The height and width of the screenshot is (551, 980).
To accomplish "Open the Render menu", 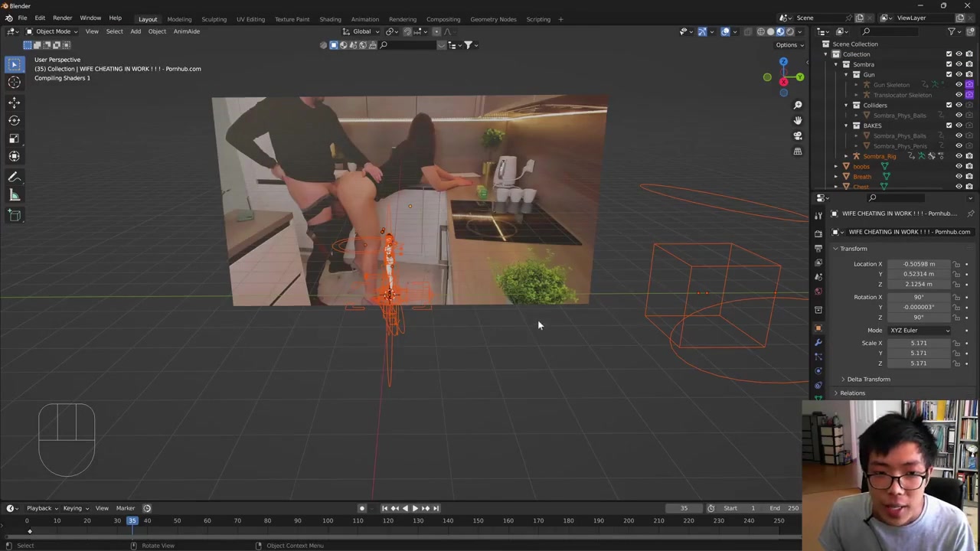I will [x=62, y=18].
